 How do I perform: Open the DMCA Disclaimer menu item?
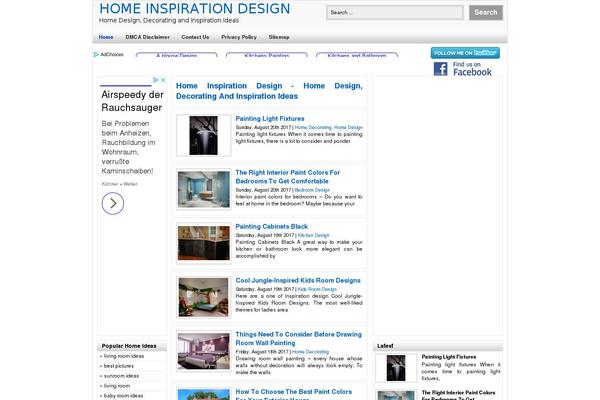(x=147, y=37)
